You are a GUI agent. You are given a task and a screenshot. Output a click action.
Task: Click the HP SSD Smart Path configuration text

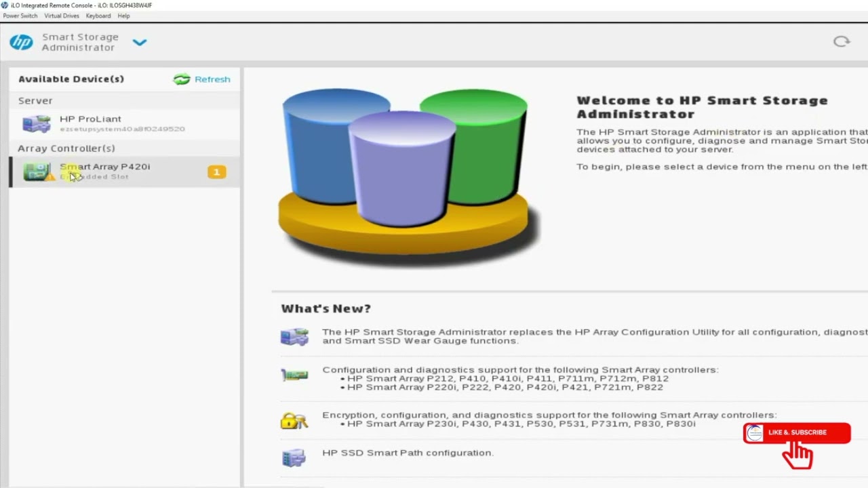pos(408,453)
